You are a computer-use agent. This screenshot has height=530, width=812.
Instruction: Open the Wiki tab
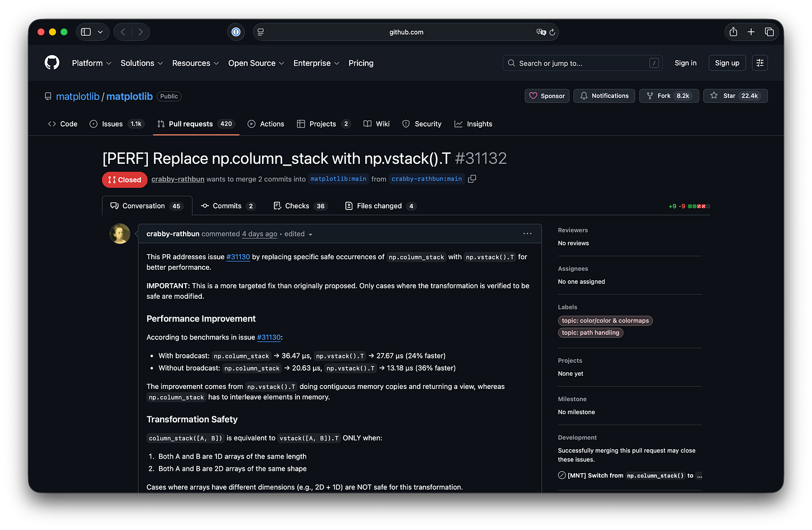[376, 124]
